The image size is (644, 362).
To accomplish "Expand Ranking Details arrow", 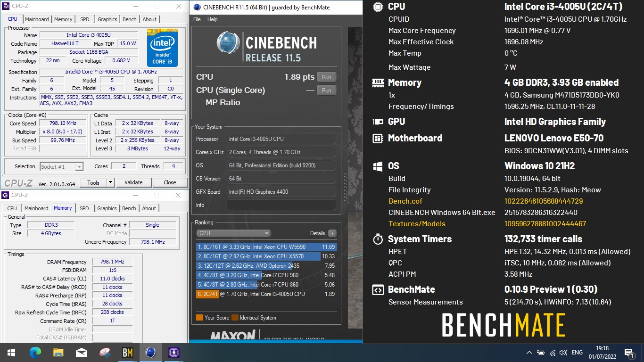I will [332, 233].
